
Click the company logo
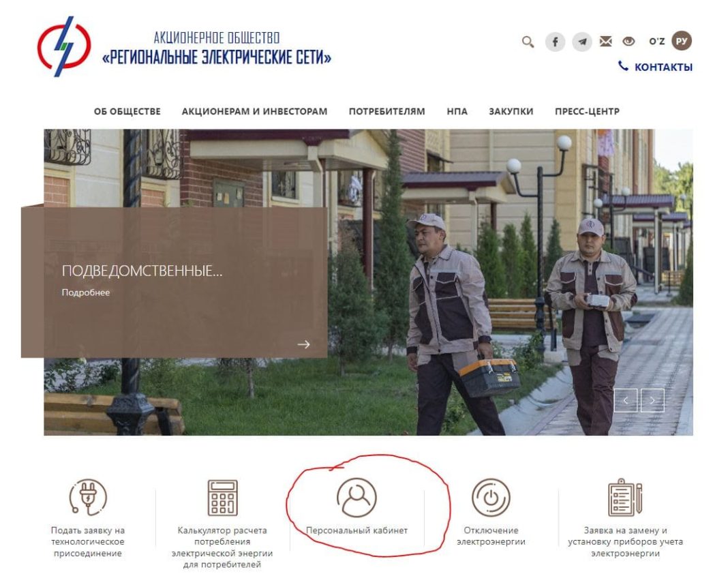click(x=63, y=46)
